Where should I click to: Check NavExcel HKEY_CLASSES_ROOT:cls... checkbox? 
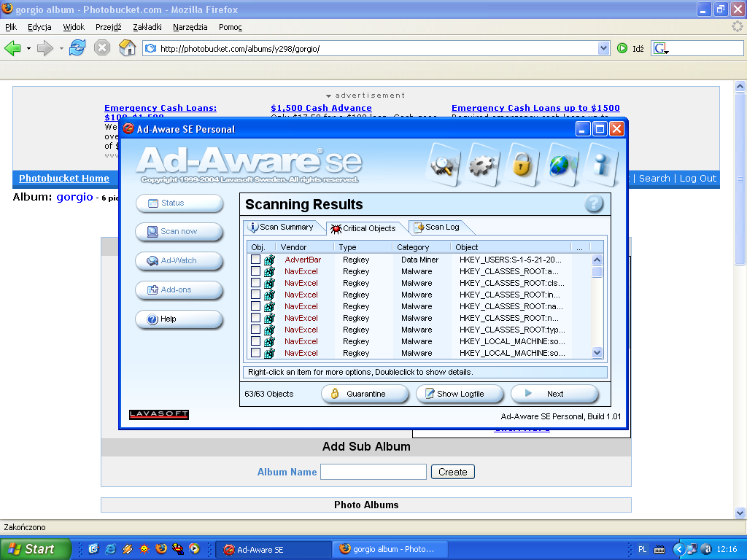[256, 282]
